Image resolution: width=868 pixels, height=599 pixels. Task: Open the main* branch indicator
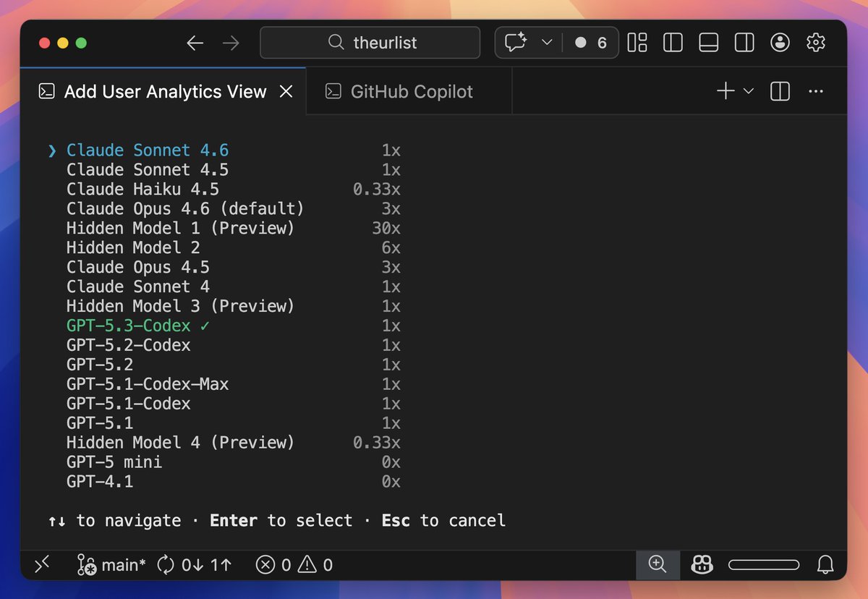tap(111, 565)
